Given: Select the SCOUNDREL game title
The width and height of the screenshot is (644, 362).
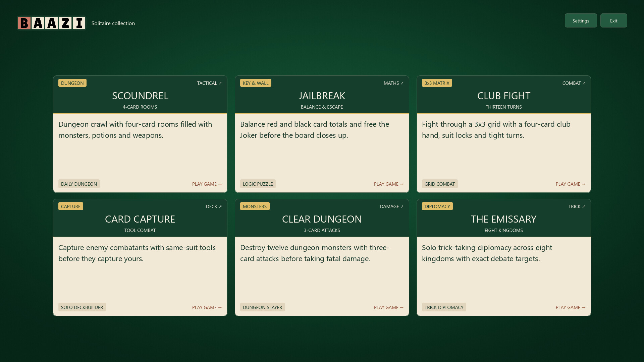Looking at the screenshot, I should [140, 96].
